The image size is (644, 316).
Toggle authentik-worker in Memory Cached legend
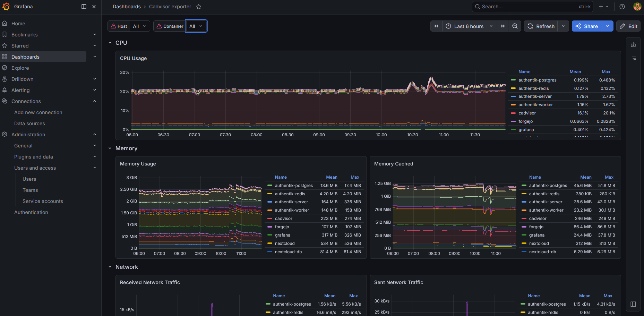tap(546, 210)
